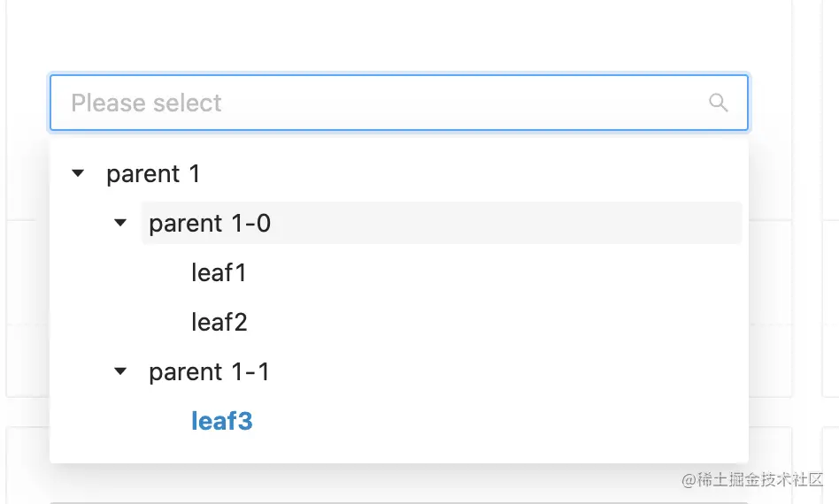Select the parent 1 label
This screenshot has height=504, width=839.
[153, 174]
